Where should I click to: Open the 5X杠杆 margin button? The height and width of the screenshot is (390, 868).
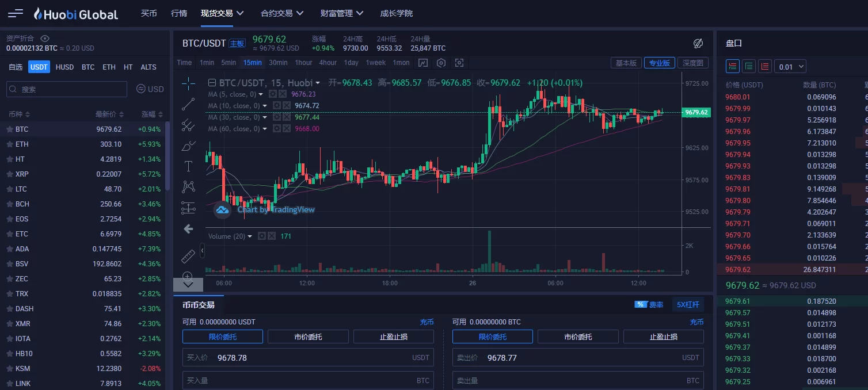pos(688,305)
